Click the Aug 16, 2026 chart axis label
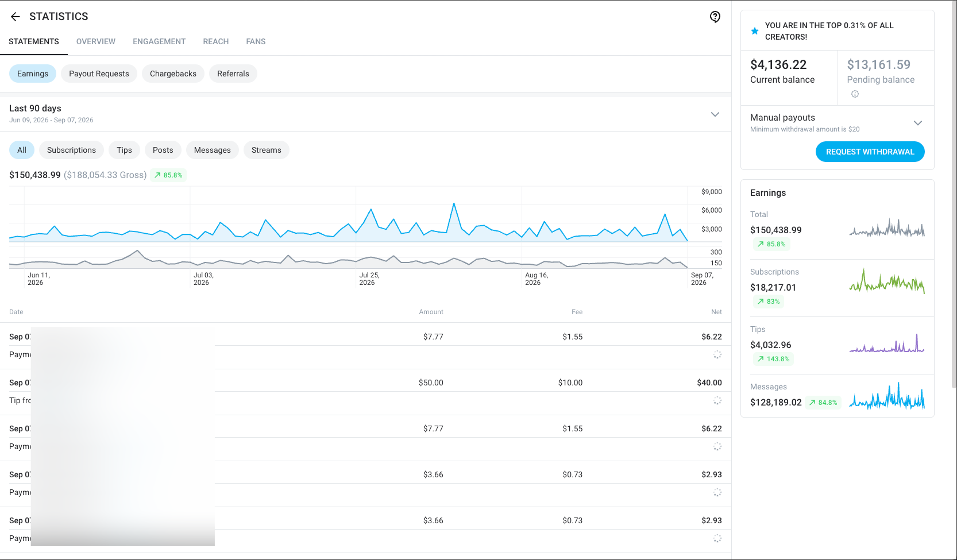Screen dimensions: 957x560 click(537, 279)
